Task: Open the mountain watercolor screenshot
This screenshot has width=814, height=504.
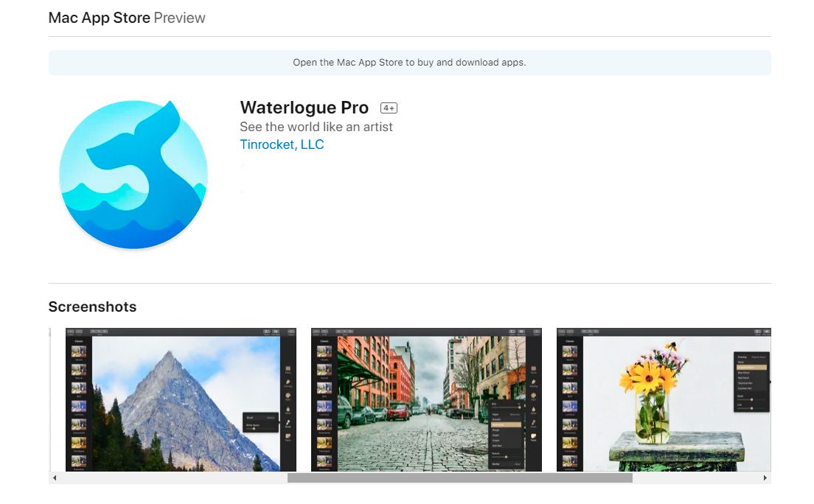Action: point(181,399)
